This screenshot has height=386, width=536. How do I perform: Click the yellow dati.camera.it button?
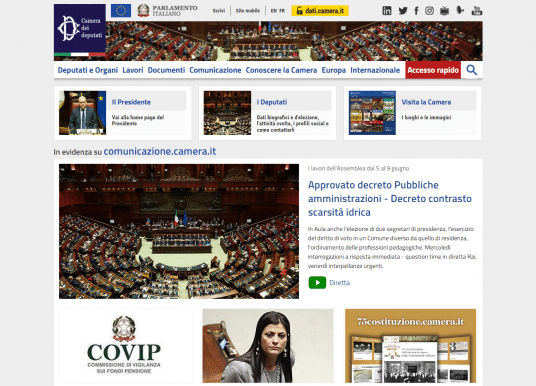tap(320, 11)
